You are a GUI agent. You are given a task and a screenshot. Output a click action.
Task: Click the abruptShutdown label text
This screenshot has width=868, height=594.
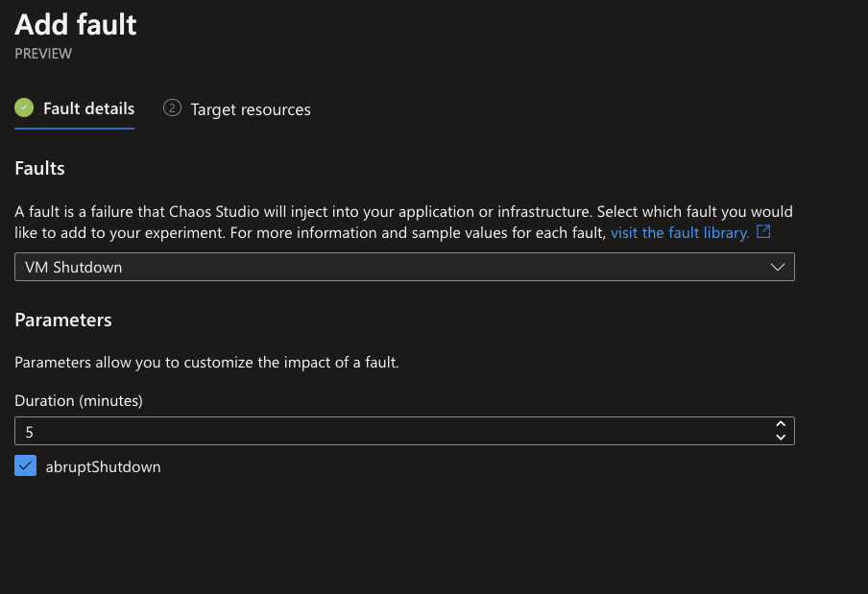click(x=103, y=466)
